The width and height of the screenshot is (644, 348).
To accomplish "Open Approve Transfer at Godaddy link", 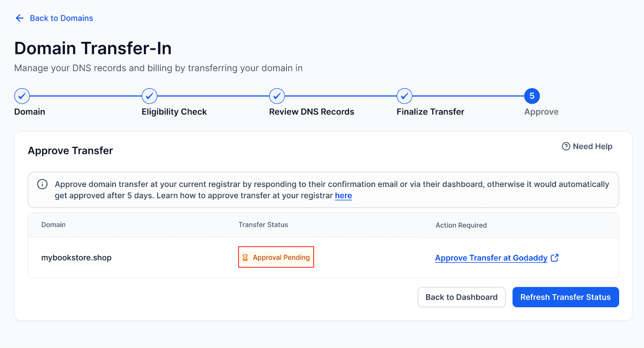I will click(491, 258).
